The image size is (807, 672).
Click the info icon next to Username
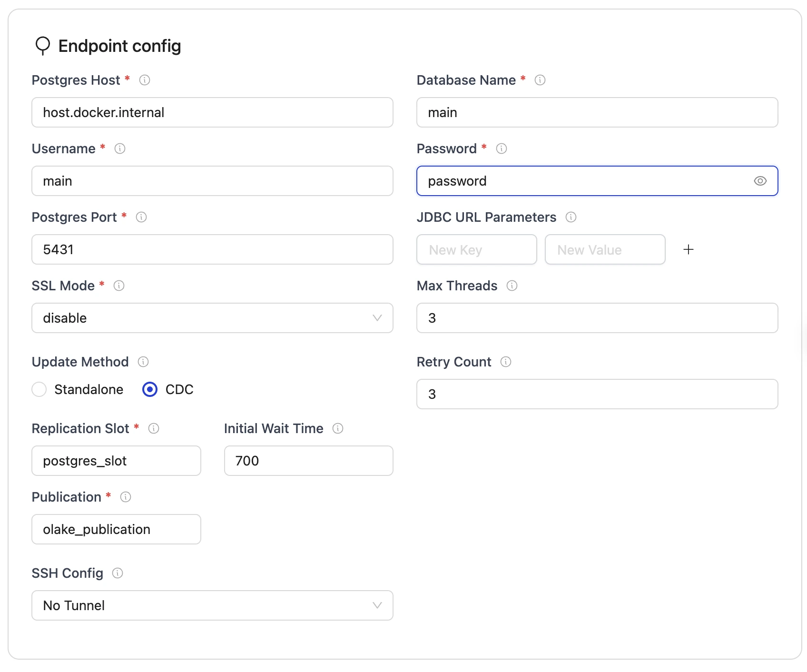[120, 148]
